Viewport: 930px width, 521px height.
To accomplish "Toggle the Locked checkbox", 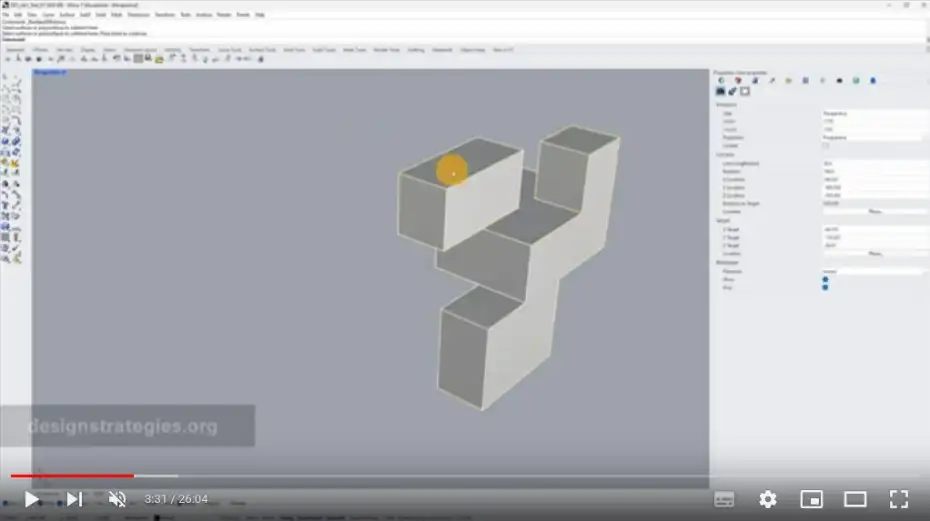I will [825, 145].
